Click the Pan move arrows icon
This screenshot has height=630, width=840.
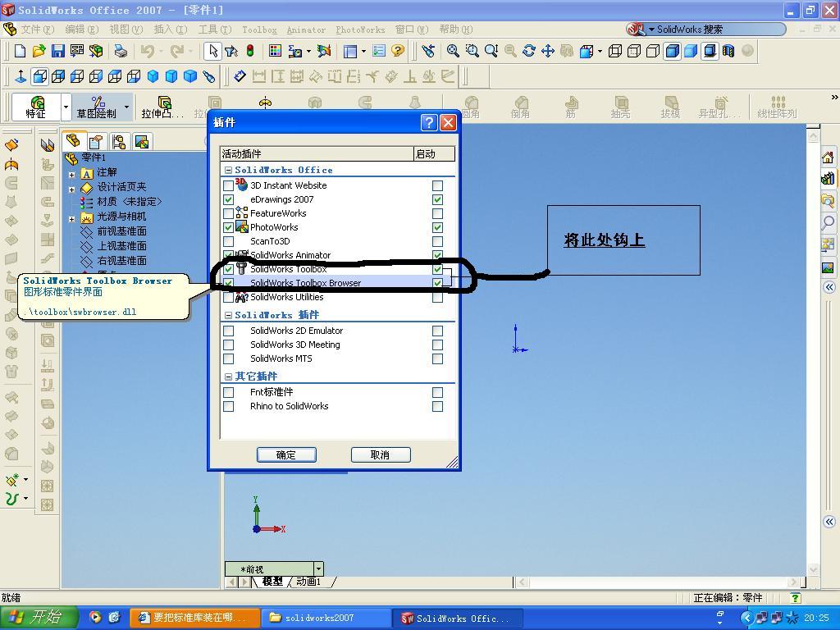tap(547, 51)
